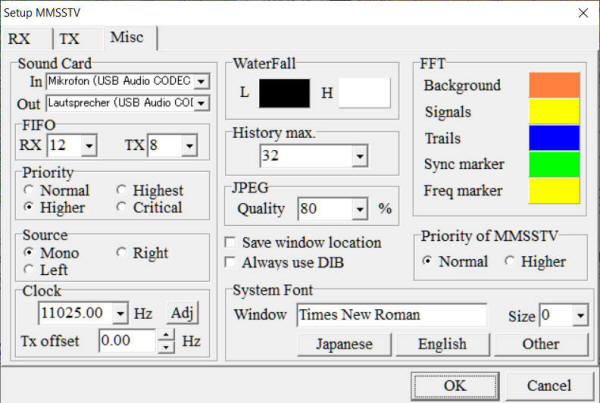The width and height of the screenshot is (600, 403).
Task: Click the System Font Window text field
Action: coord(391,315)
